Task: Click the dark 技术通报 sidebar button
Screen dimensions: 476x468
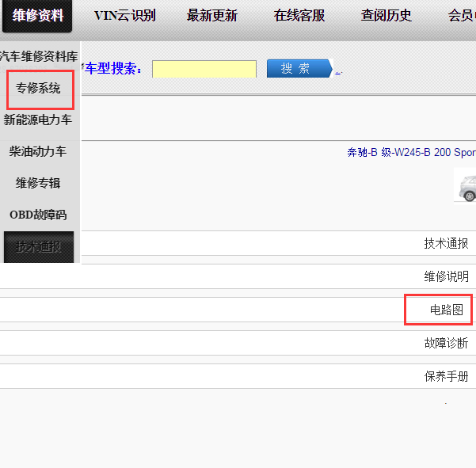Action: pos(39,247)
